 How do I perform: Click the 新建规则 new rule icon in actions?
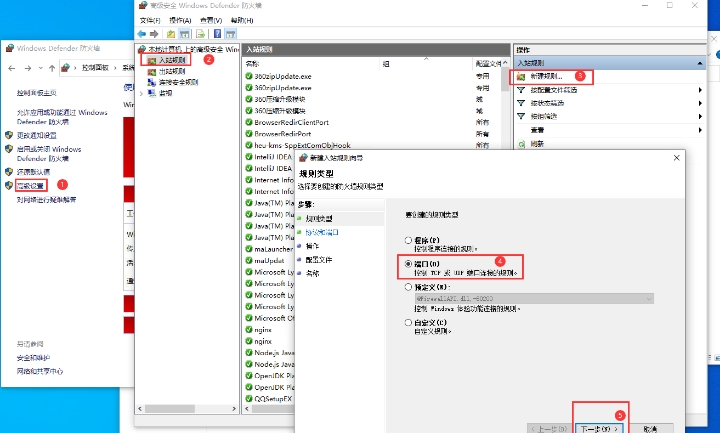click(521, 76)
